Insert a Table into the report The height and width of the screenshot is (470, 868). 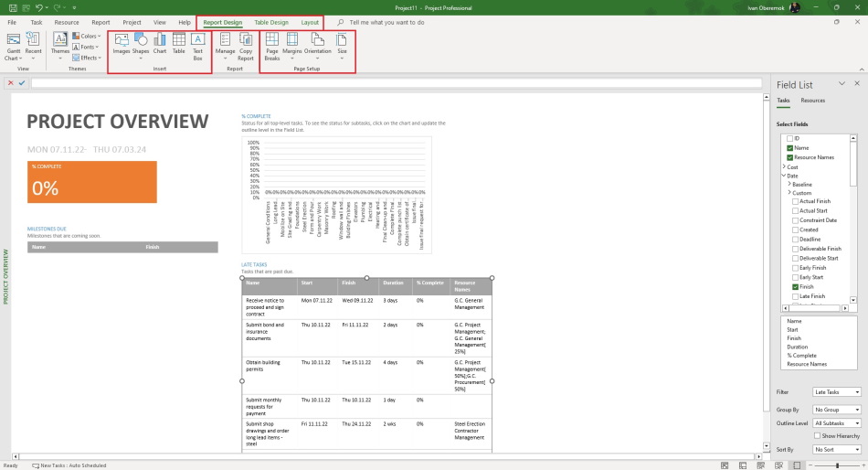click(179, 44)
